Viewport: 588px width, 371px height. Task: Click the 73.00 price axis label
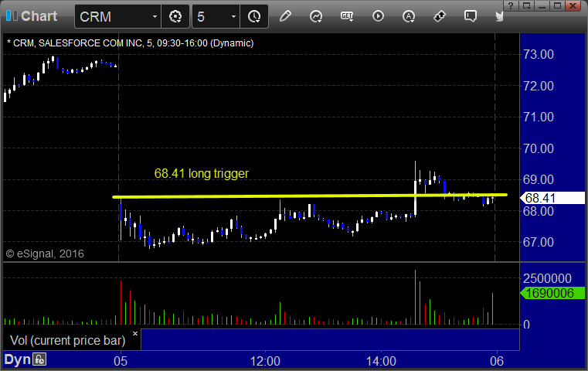coord(539,54)
